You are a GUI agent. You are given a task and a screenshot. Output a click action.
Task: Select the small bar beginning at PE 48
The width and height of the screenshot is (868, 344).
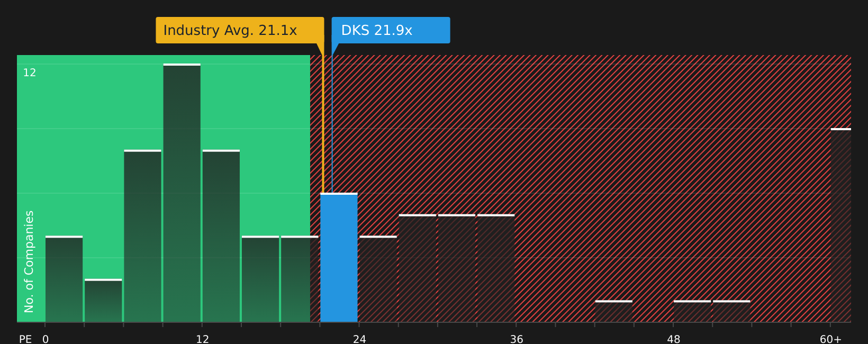(x=692, y=311)
